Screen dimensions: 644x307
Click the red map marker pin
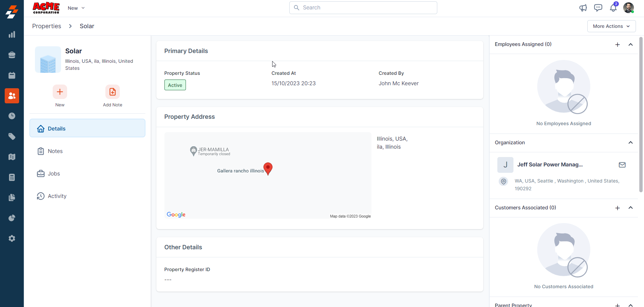268,169
